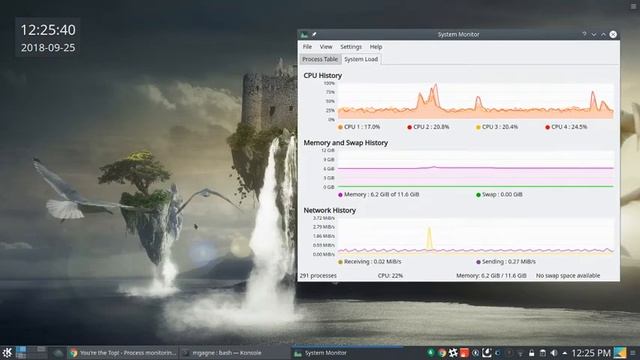Screen dimensions: 640x360
Task: Click the CPU 3 yellow legend dot
Action: 478,127
